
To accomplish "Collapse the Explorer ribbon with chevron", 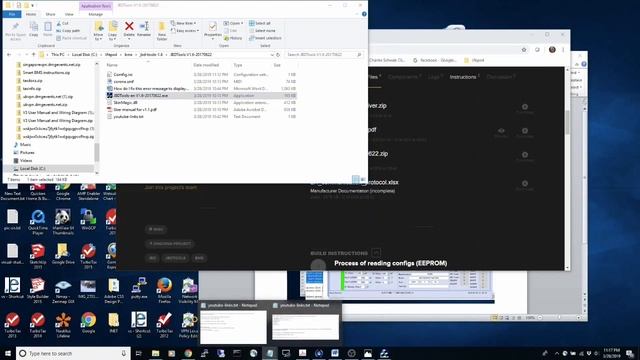I will tap(357, 14).
